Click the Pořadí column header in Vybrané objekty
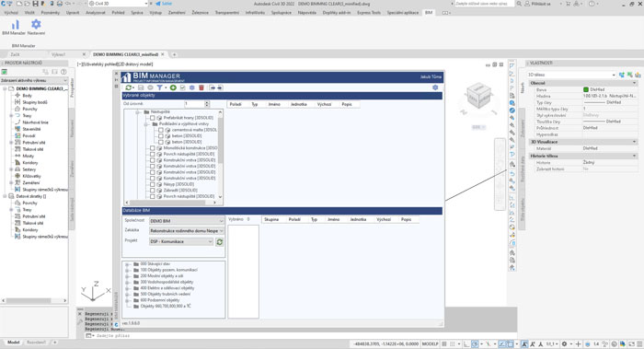The height and width of the screenshot is (349, 644). click(x=236, y=104)
